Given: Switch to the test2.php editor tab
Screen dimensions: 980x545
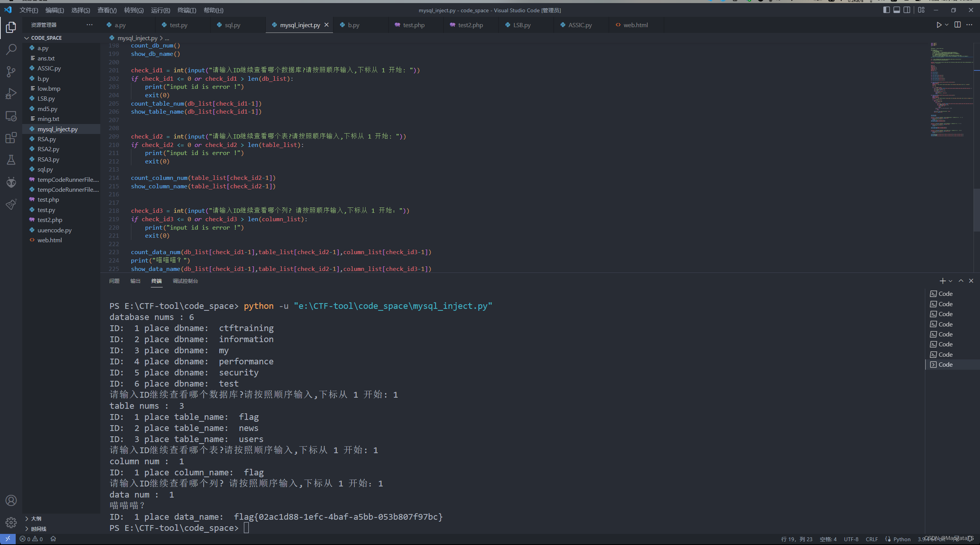Looking at the screenshot, I should 470,25.
